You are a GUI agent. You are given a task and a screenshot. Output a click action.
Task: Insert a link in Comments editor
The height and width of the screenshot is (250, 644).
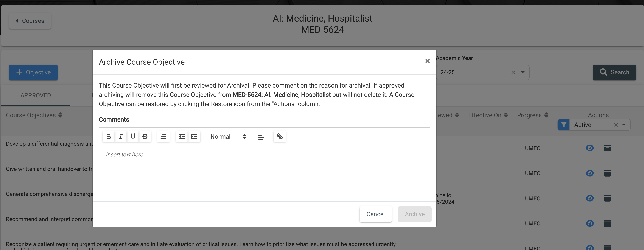click(280, 136)
